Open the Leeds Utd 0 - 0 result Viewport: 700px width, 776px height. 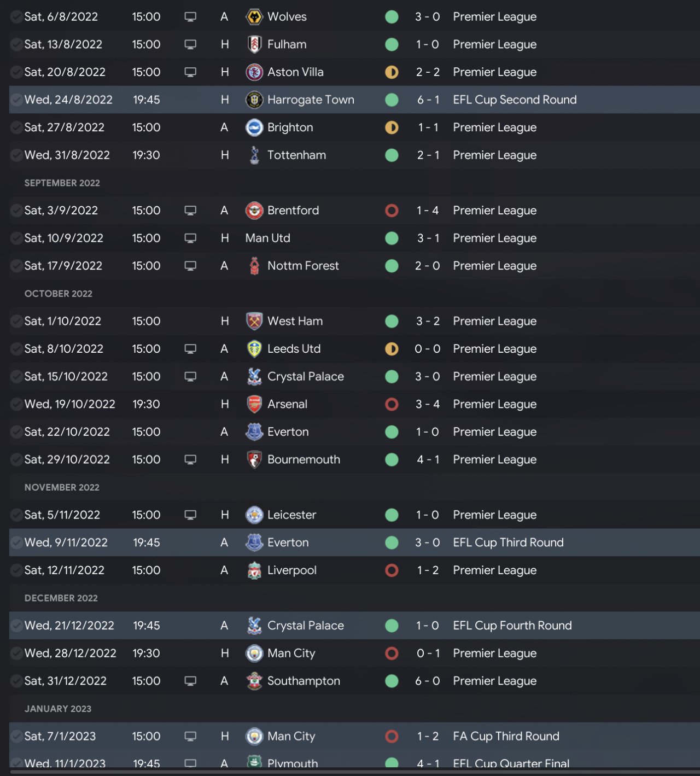[427, 349]
